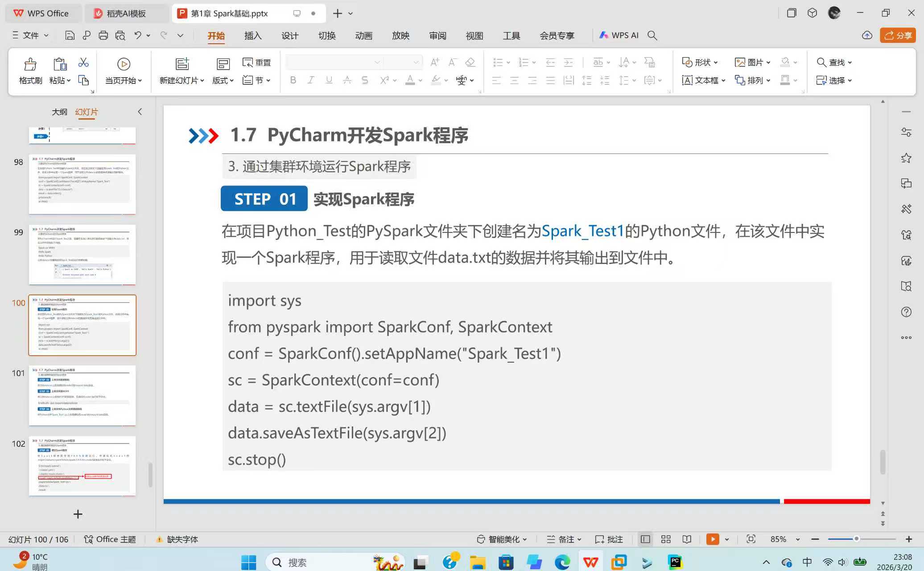
Task: Toggle normal view in status bar
Action: (645, 539)
